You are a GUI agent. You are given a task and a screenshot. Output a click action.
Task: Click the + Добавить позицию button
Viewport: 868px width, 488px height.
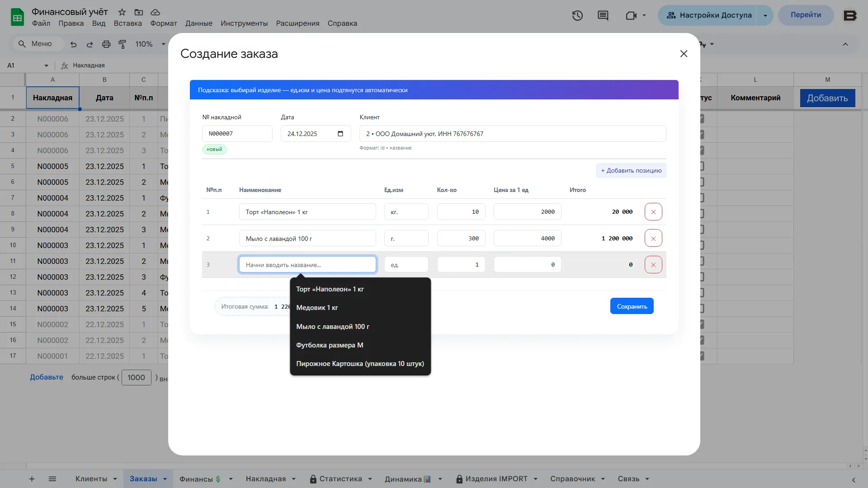pos(631,171)
